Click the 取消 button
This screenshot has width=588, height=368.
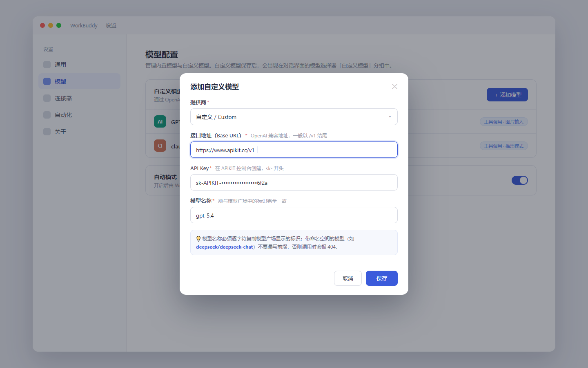(348, 278)
